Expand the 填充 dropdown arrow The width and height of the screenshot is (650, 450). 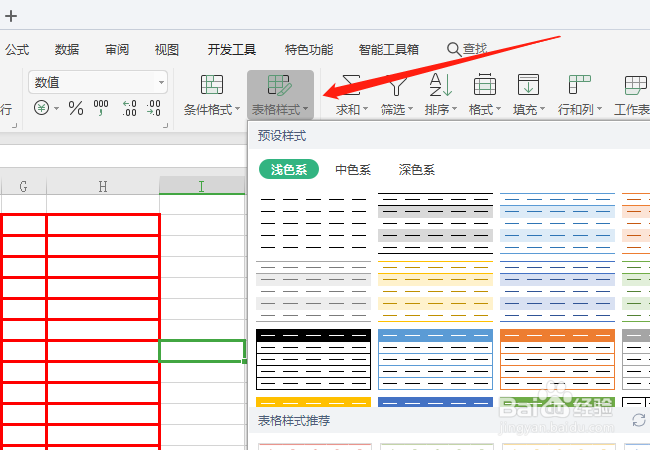543,109
